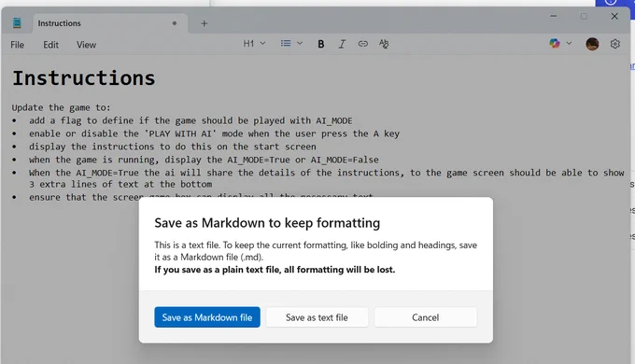Open a new tab with plus icon

point(205,23)
